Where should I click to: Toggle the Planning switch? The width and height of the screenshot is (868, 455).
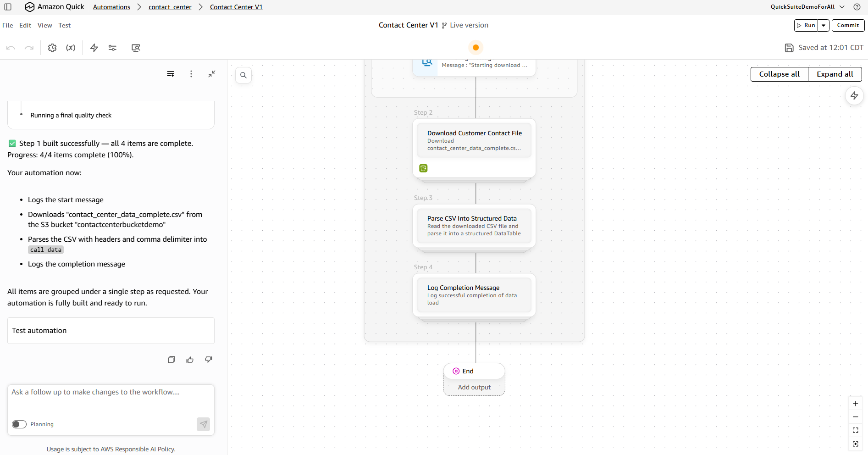coord(19,424)
